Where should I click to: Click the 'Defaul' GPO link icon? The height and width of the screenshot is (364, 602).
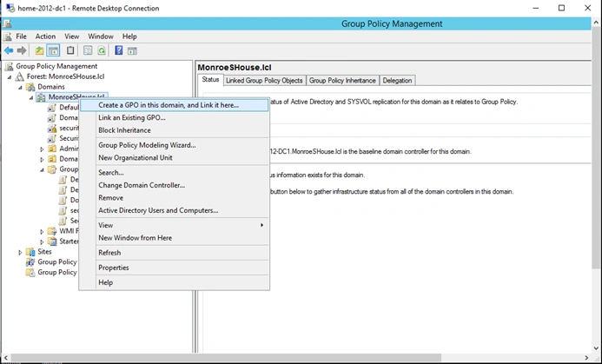click(x=52, y=108)
